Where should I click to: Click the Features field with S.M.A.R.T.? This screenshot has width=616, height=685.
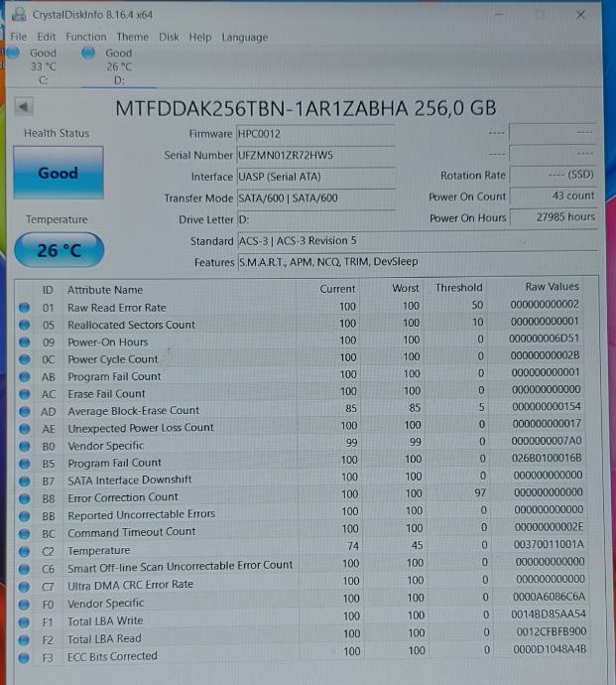417,262
